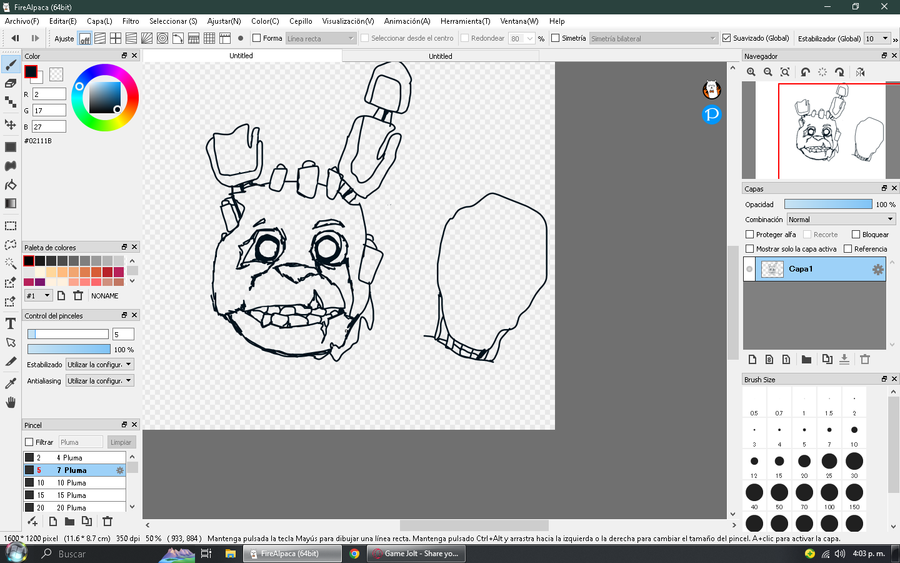Check Filtrar in the Pincel panel
Viewport: 900px width, 563px height.
tap(29, 442)
